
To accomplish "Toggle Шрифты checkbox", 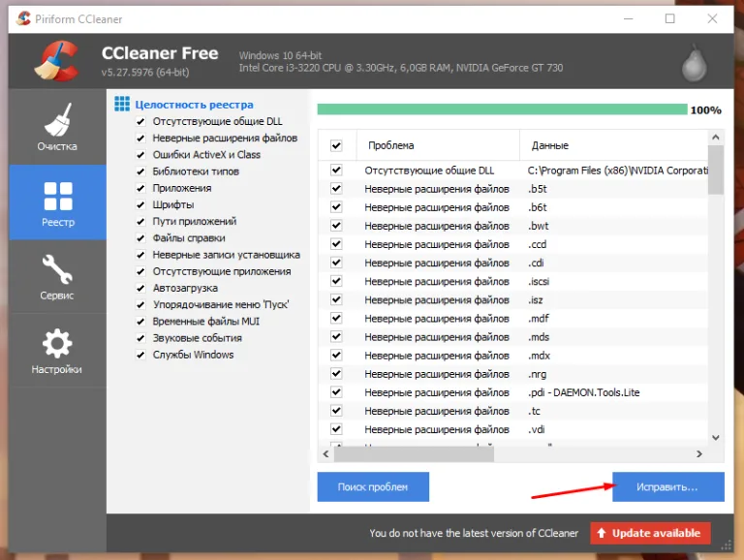I will 140,204.
